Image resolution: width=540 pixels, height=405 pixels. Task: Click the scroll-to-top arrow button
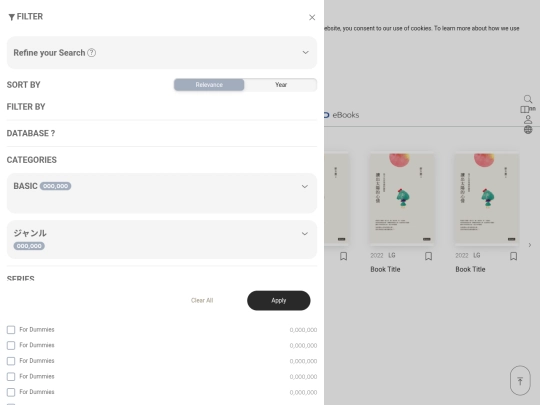520,381
